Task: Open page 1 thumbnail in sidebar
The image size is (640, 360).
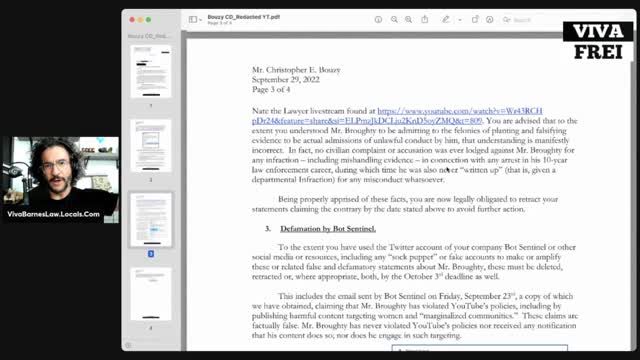Action: [151, 72]
